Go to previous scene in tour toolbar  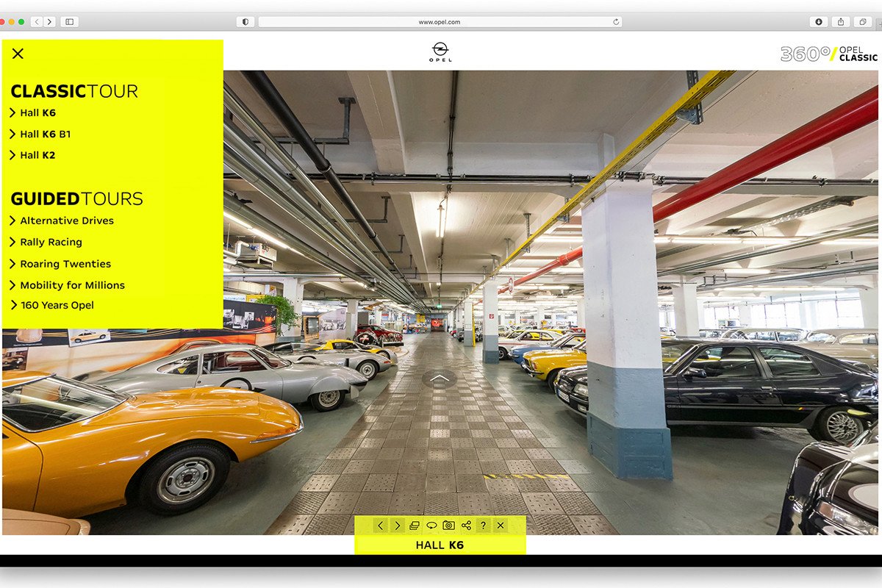(380, 526)
